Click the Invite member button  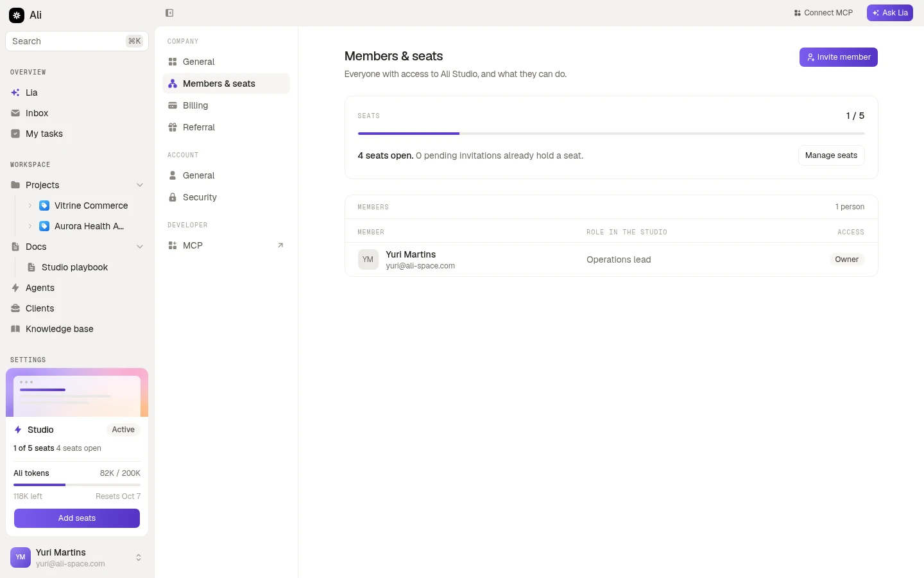(x=838, y=57)
